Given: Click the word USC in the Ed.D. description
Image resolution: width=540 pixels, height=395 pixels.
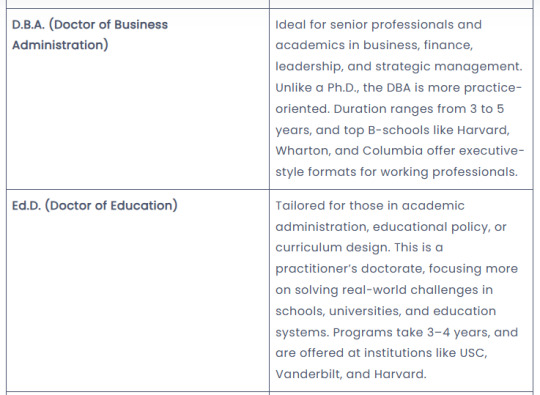Looking at the screenshot, I should pyautogui.click(x=473, y=353).
